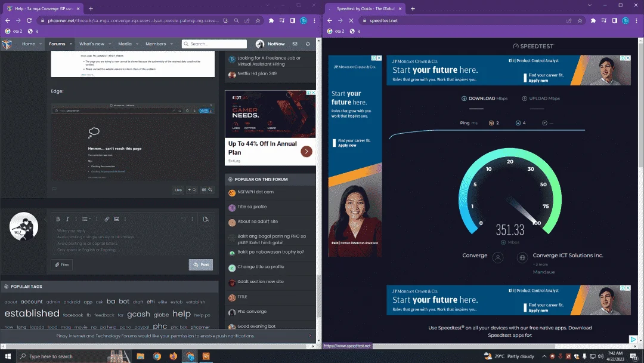Expand the Home menu dropdown arrow
Viewport: 644px width, 363px height.
pos(41,44)
